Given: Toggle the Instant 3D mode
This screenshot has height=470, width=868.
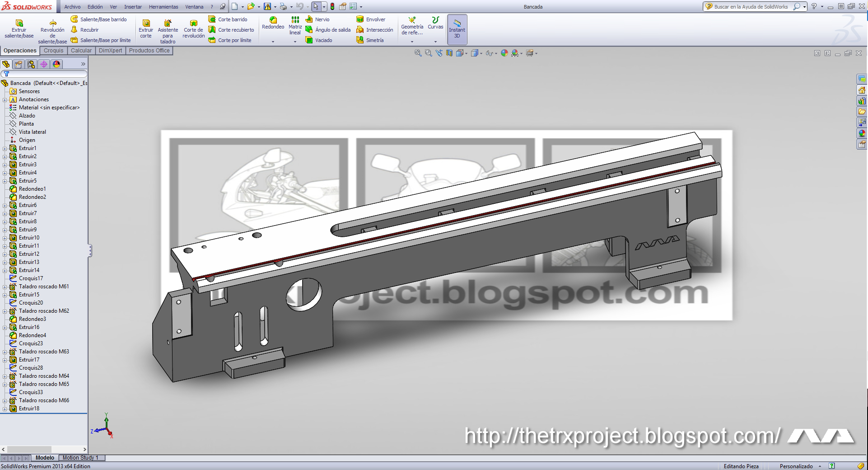Looking at the screenshot, I should 457,29.
